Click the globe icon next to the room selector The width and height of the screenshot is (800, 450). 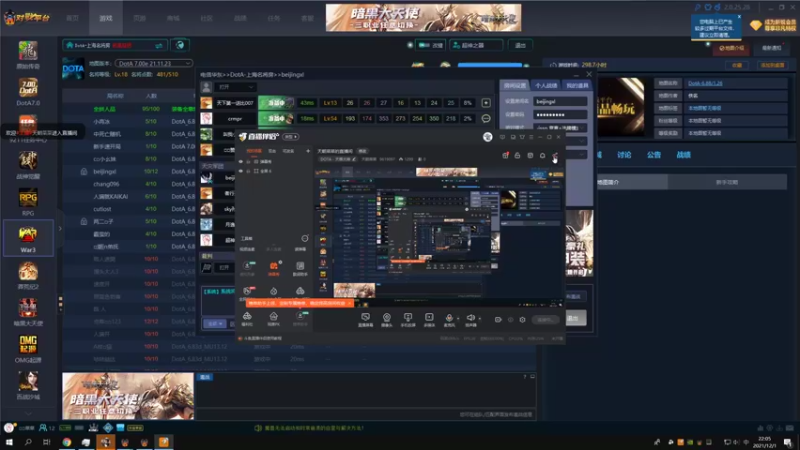coord(180,45)
